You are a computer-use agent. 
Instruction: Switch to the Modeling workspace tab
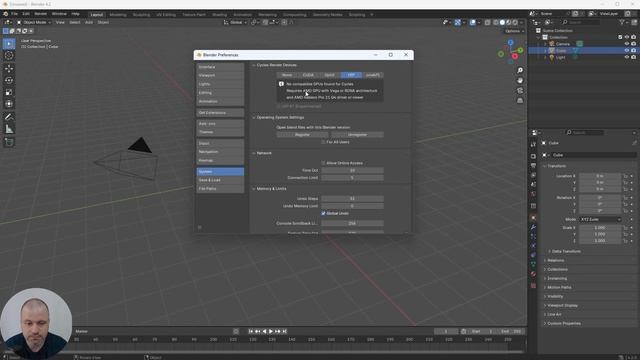118,15
